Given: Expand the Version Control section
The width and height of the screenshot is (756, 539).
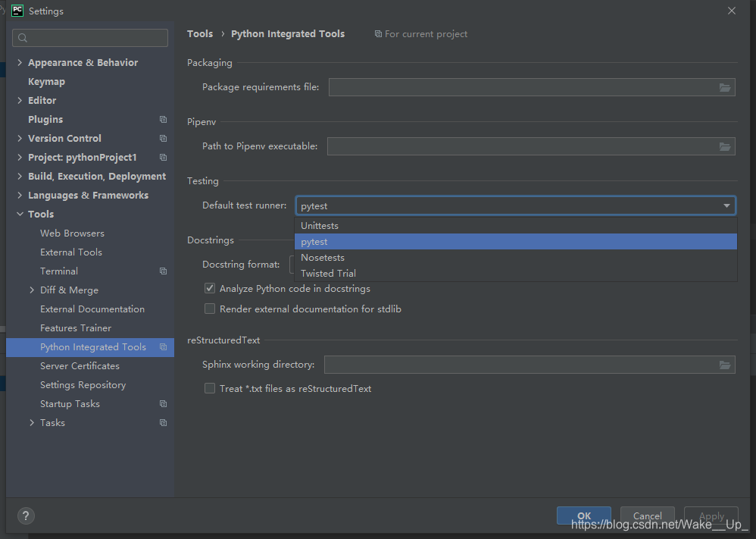Looking at the screenshot, I should click(20, 139).
